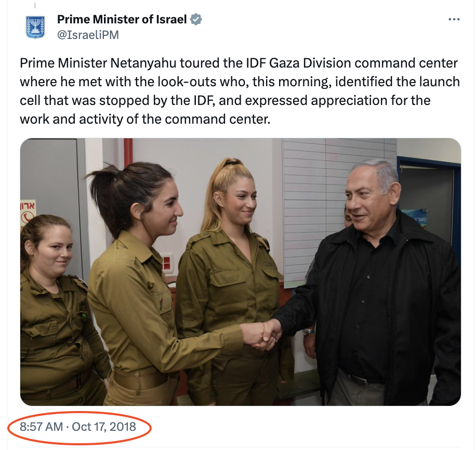This screenshot has height=450, width=476.
Task: Click the Oct 17, 2018 date text
Action: tap(104, 427)
